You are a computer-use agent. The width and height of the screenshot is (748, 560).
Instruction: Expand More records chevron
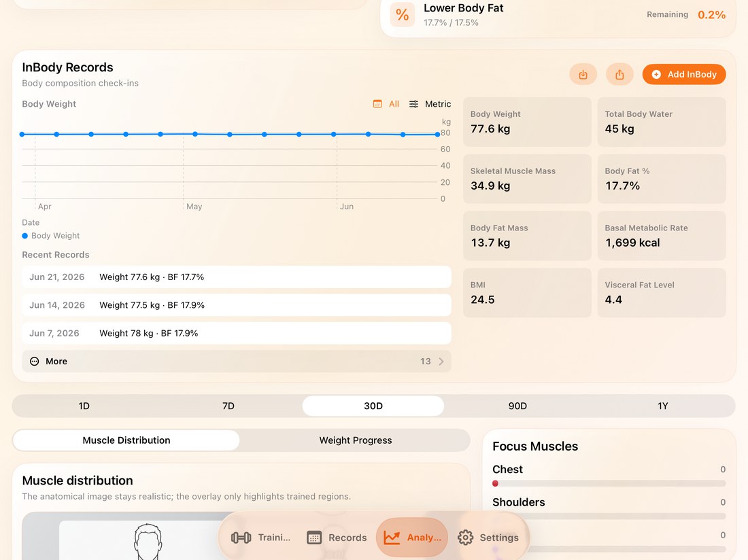coord(441,362)
